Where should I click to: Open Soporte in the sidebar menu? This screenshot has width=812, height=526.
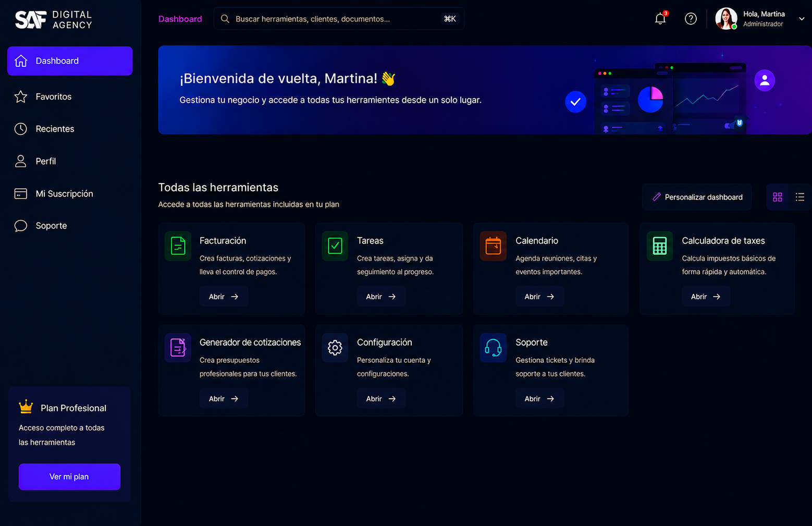pyautogui.click(x=70, y=226)
